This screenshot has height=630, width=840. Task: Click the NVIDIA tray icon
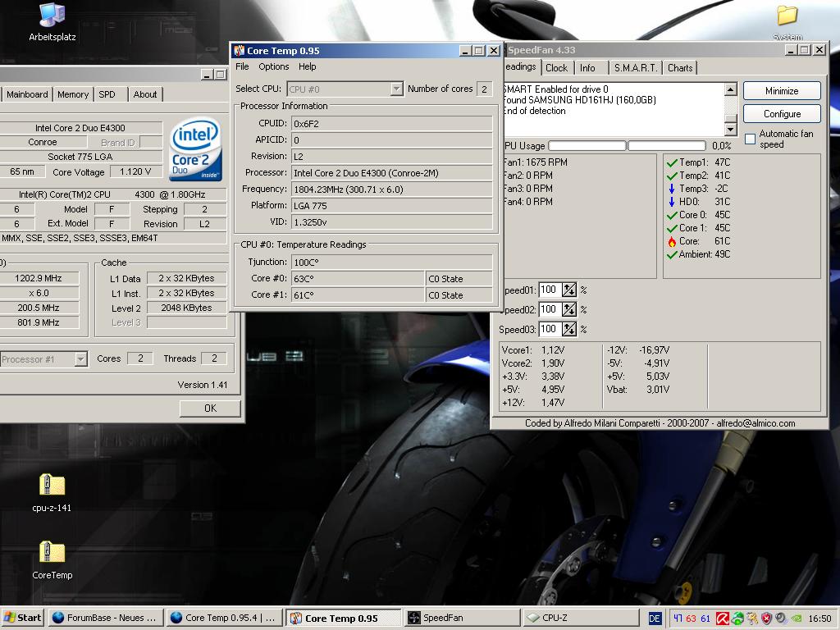[796, 619]
